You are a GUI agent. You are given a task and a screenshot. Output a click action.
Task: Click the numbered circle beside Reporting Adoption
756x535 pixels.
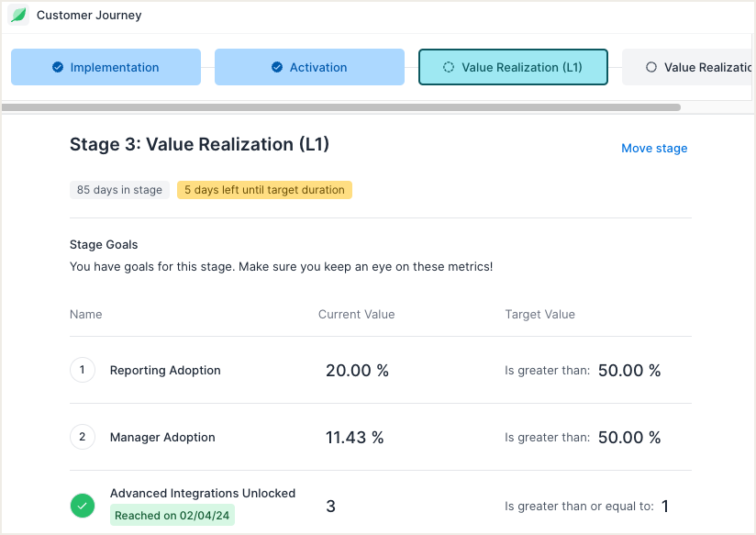82,370
